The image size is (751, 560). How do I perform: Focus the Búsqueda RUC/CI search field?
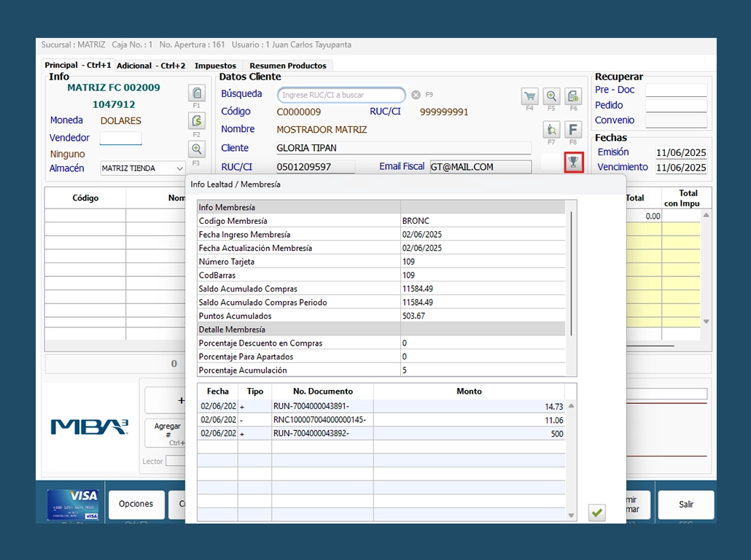341,95
